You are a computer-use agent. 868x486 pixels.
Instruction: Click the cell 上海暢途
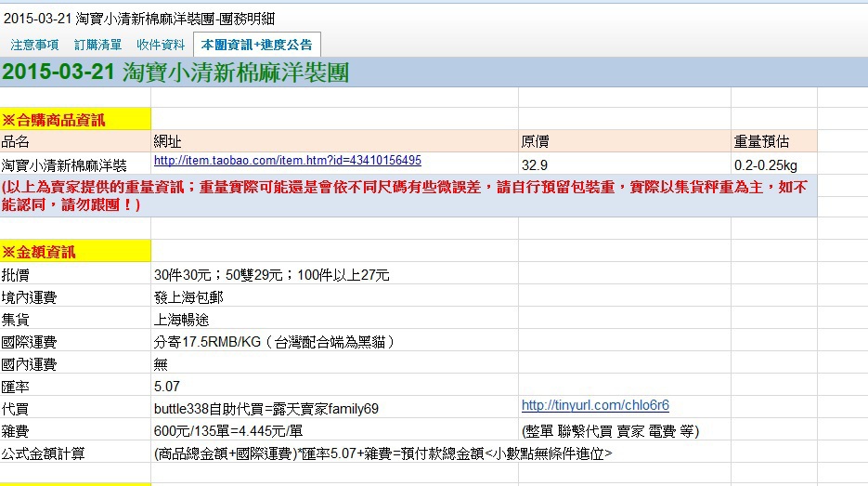pos(334,319)
